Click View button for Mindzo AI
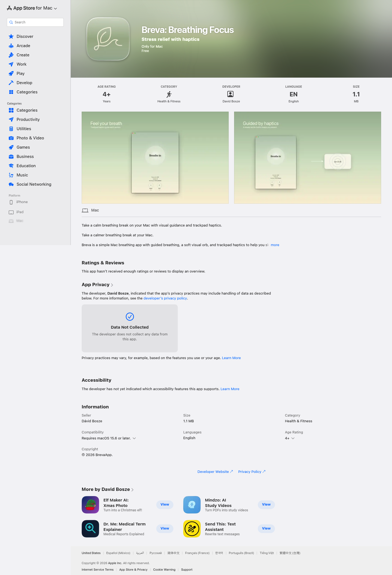The image size is (392, 575). click(x=266, y=504)
